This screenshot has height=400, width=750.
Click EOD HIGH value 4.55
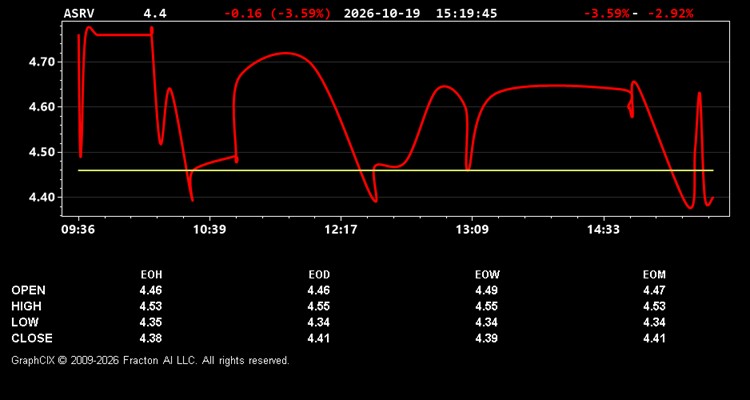(319, 306)
